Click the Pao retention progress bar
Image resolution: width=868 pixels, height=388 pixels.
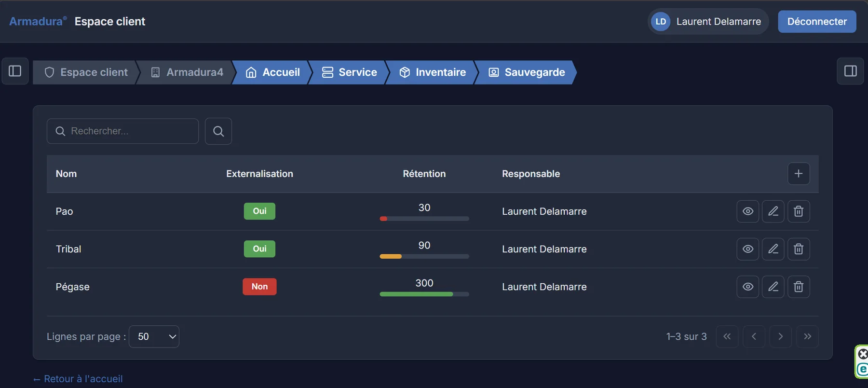pyautogui.click(x=424, y=219)
